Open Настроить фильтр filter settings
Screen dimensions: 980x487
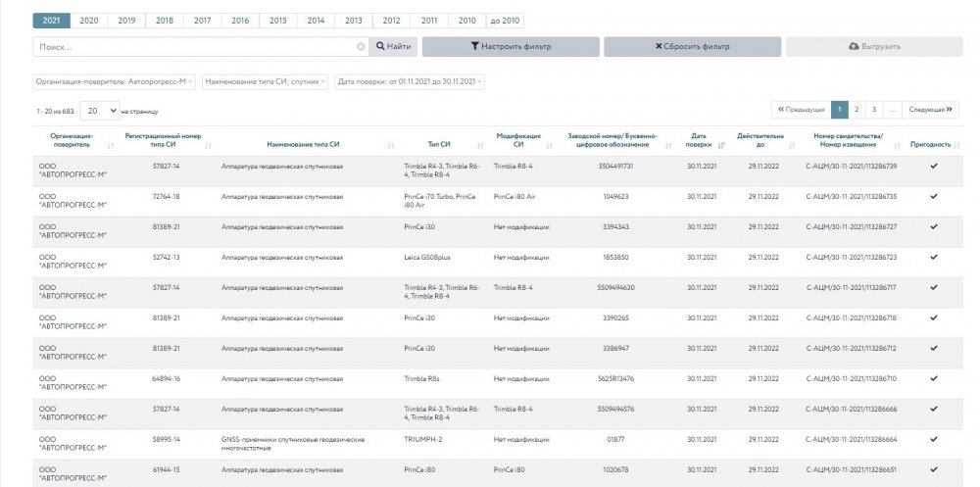pyautogui.click(x=511, y=46)
